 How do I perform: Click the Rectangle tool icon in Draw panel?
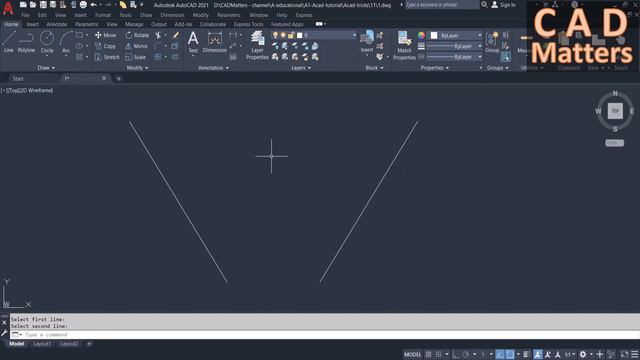tap(80, 35)
